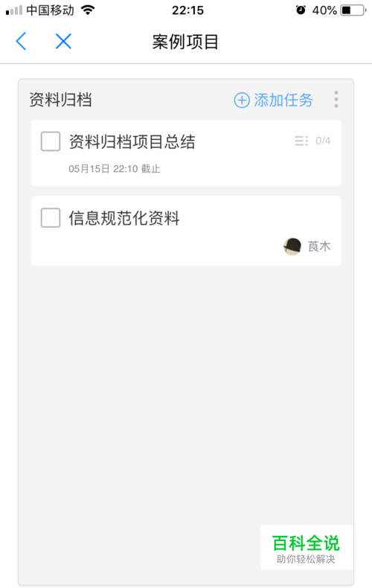
Task: Tap the blue back arrow icon
Action: click(x=21, y=41)
